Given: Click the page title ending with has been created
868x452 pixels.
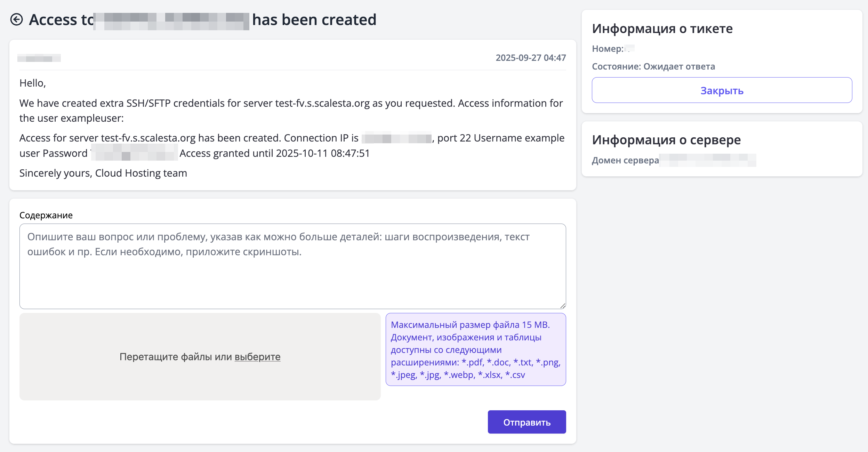Looking at the screenshot, I should (314, 20).
